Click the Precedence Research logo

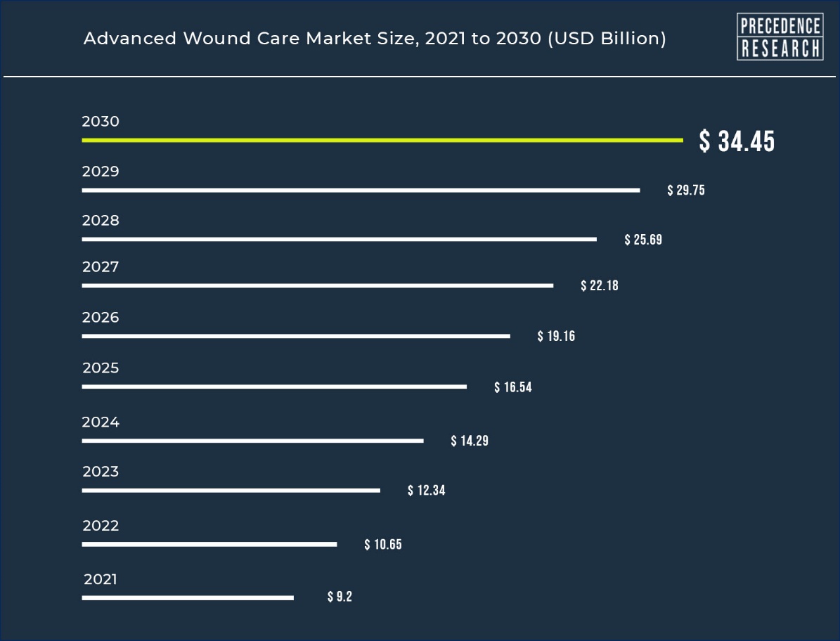pyautogui.click(x=780, y=37)
